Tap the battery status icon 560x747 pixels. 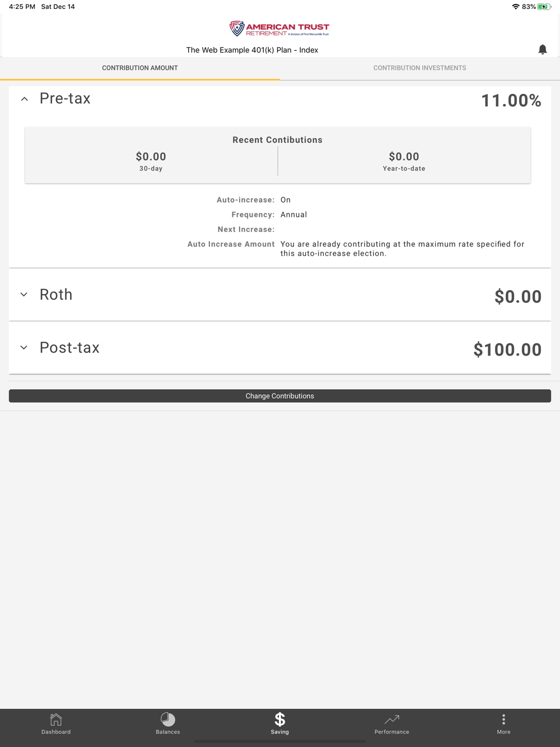544,7
